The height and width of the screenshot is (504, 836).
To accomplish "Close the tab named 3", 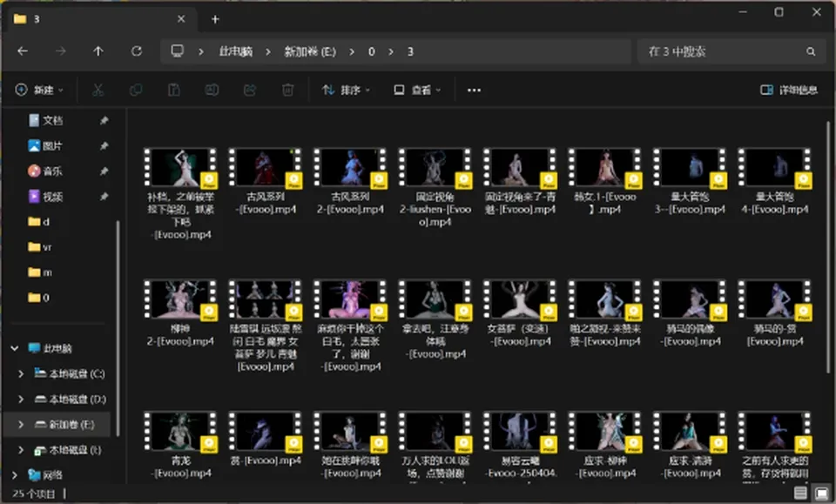I will [x=181, y=19].
